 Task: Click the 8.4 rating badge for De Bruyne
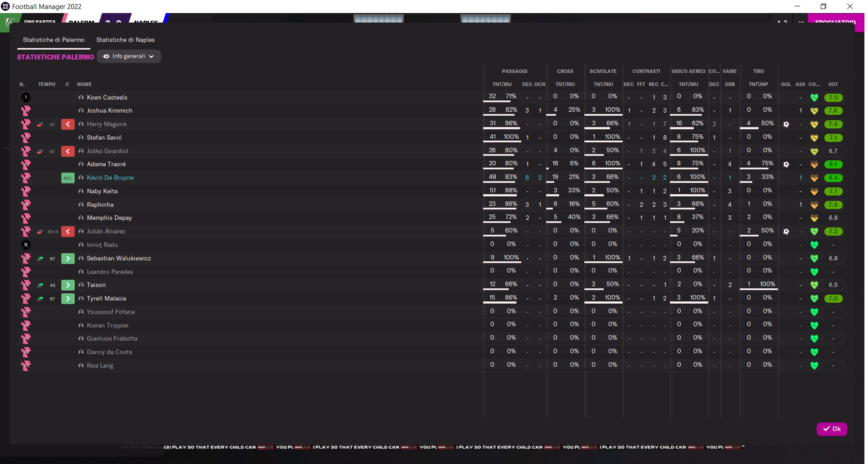point(833,178)
